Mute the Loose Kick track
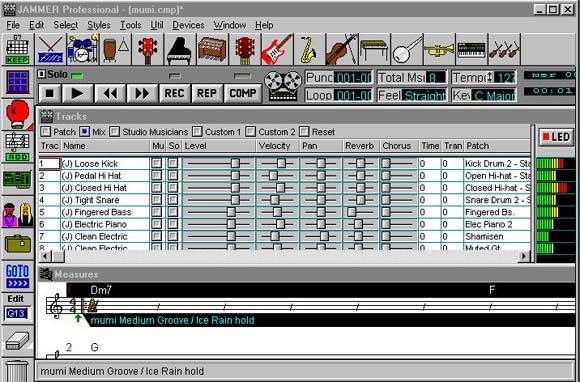Viewport: 580px width, 382px height. click(x=157, y=163)
